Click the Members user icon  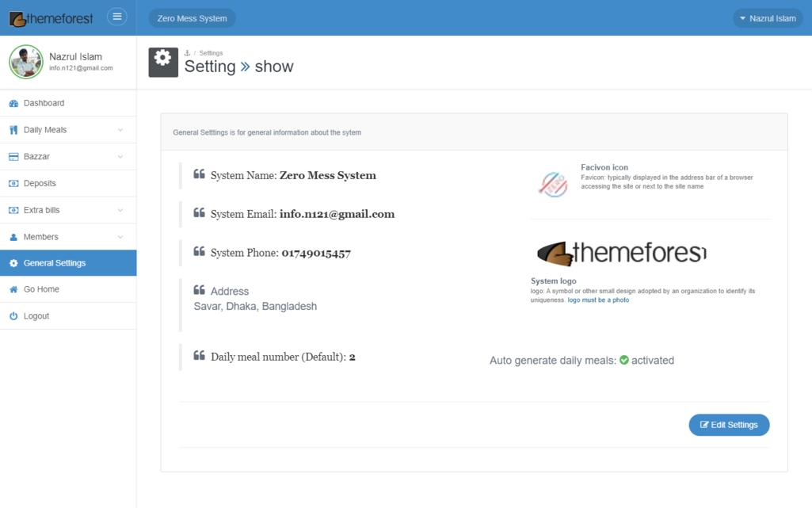point(13,237)
